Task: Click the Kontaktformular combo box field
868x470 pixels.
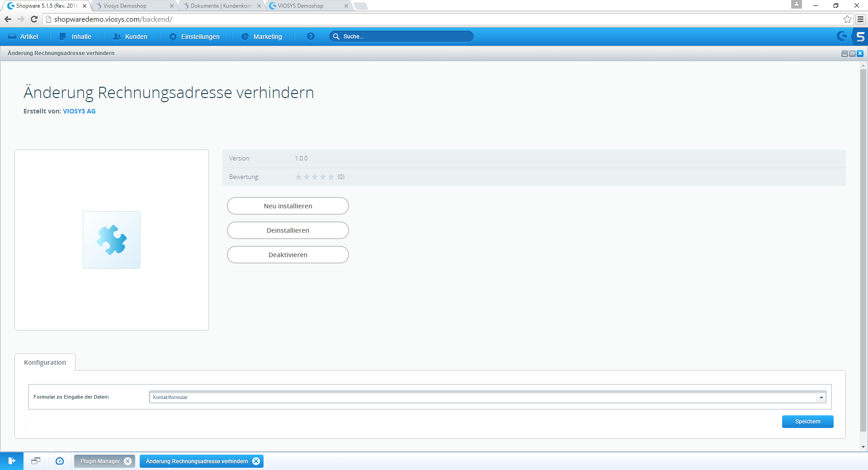Action: [483, 397]
